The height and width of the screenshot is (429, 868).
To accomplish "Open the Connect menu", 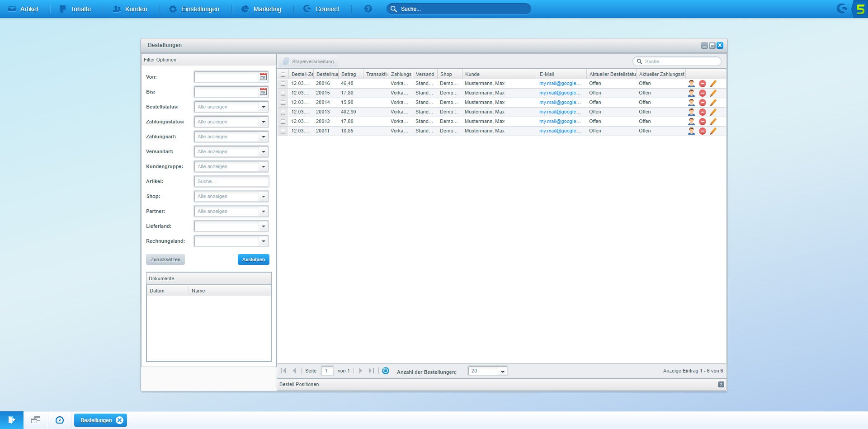I will click(321, 9).
